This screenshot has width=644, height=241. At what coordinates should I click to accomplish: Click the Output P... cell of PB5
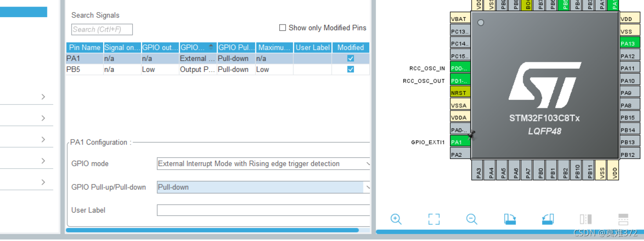pos(198,69)
